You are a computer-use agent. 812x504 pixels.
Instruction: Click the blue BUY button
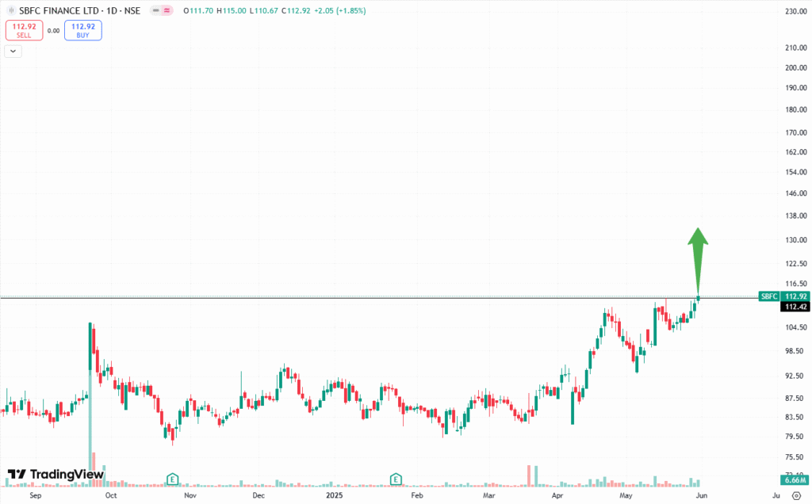(82, 31)
